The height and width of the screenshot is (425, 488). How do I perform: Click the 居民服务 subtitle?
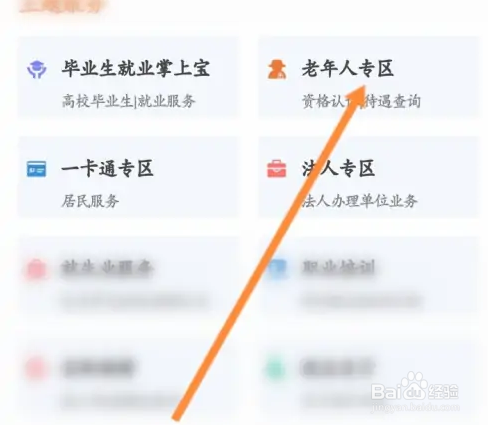click(90, 201)
